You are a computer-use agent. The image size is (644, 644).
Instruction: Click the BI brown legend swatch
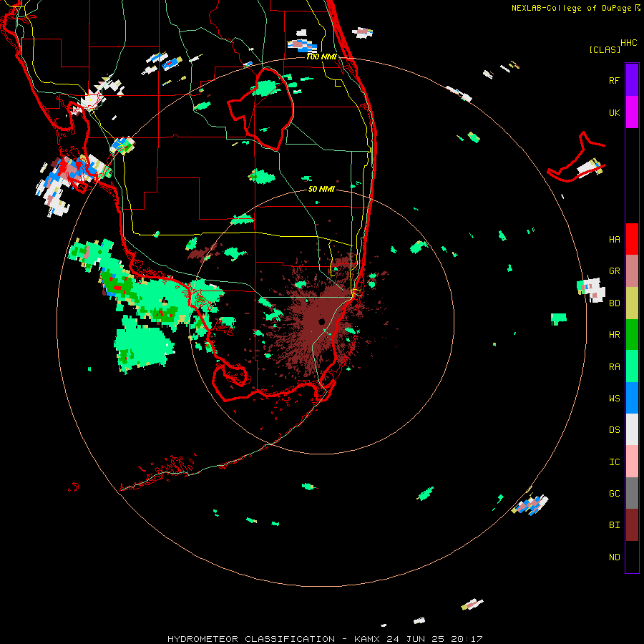click(632, 525)
